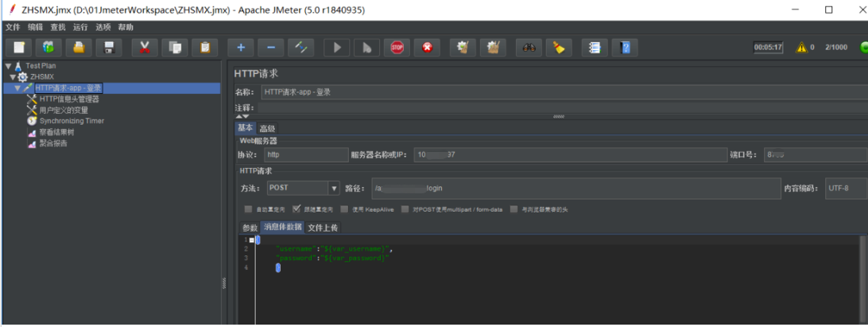The height and width of the screenshot is (327, 868).
Task: Clear all results icon
Action: (x=493, y=48)
